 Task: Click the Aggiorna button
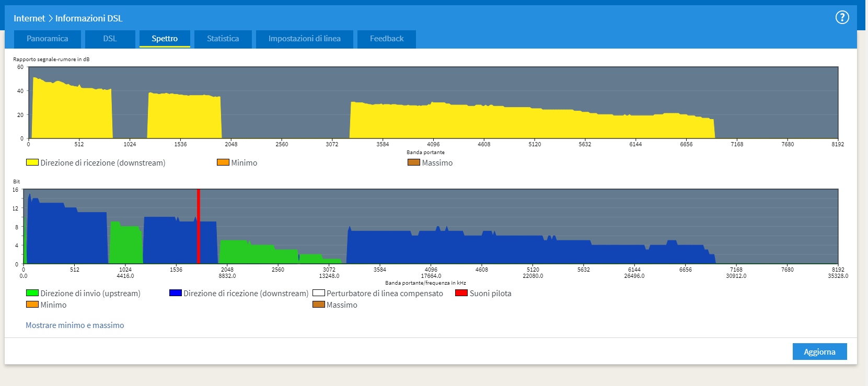point(819,352)
